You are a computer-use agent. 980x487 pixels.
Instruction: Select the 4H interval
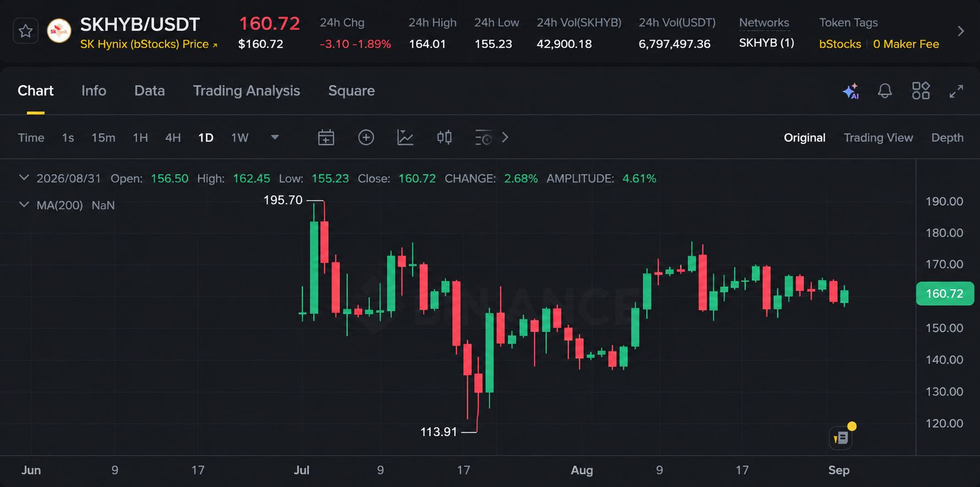click(173, 138)
